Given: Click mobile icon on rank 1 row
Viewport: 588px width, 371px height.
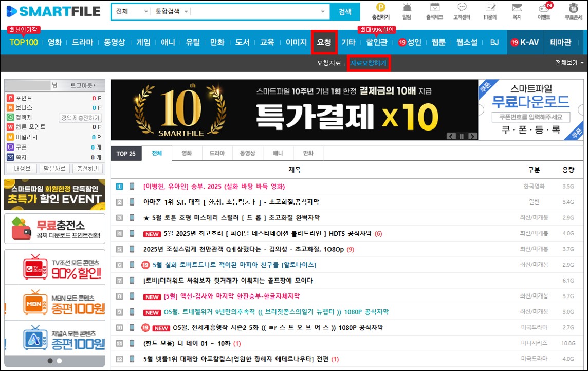Looking at the screenshot, I should (x=132, y=186).
